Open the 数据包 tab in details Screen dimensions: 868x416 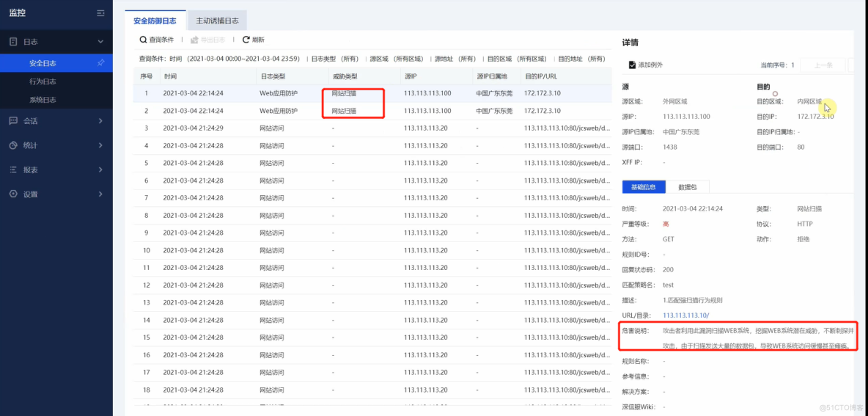pos(687,187)
